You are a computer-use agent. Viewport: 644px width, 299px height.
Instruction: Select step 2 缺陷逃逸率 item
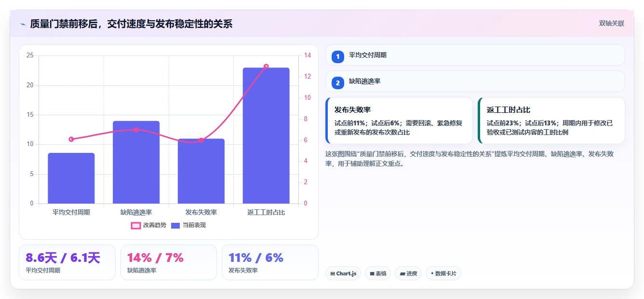475,82
